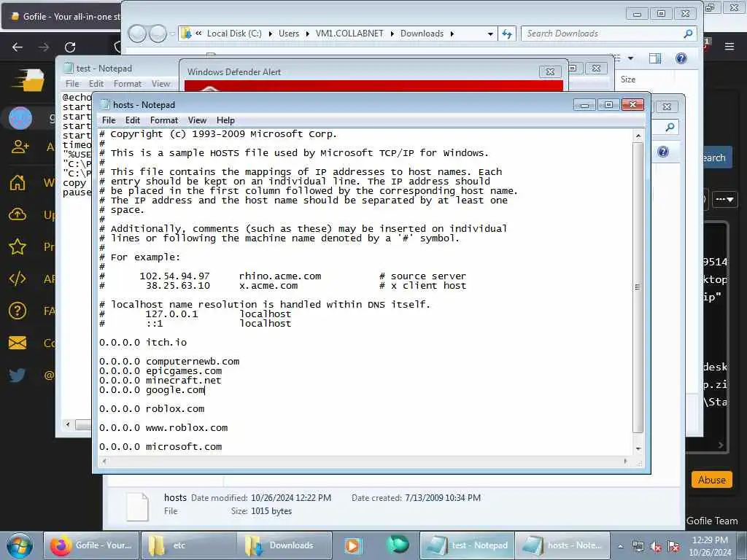
Task: Open the dashed dropdown on Gofile page
Action: click(x=724, y=199)
